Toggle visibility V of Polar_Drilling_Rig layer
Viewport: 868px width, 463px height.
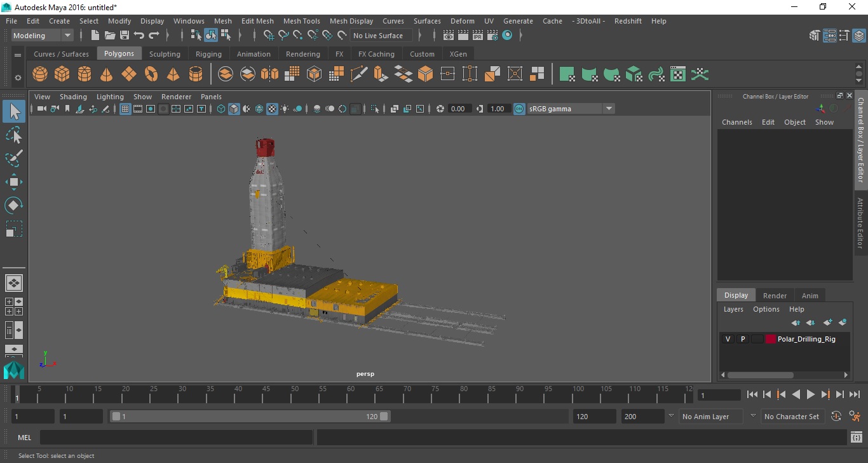pos(728,339)
